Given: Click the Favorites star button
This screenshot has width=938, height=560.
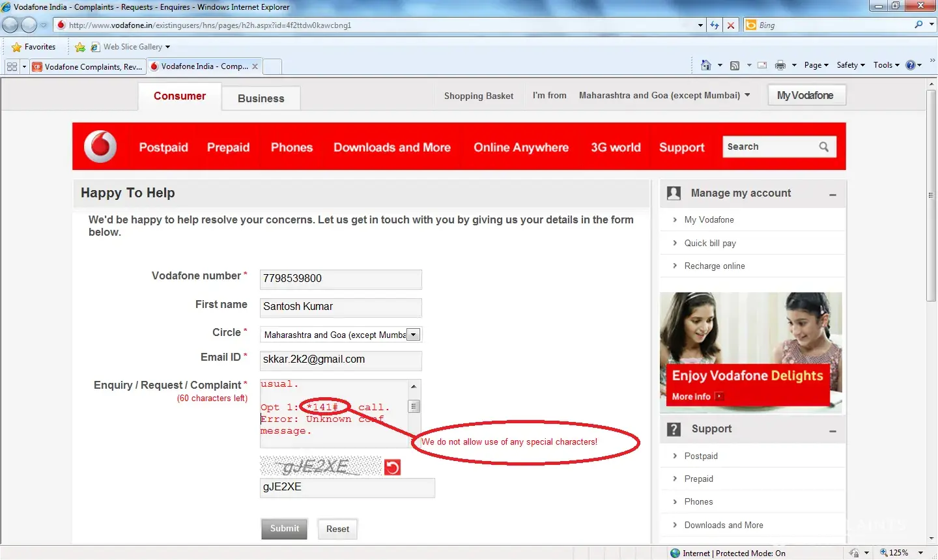Looking at the screenshot, I should (x=34, y=47).
